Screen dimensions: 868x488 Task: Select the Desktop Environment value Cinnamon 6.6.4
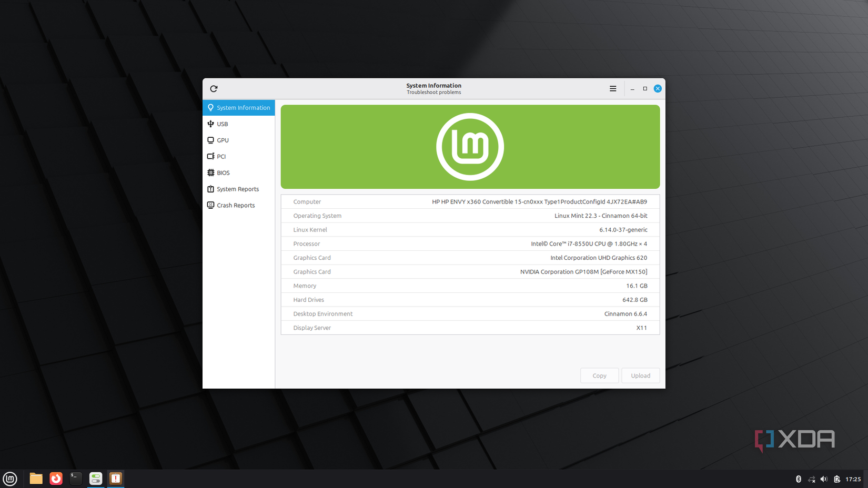point(625,314)
